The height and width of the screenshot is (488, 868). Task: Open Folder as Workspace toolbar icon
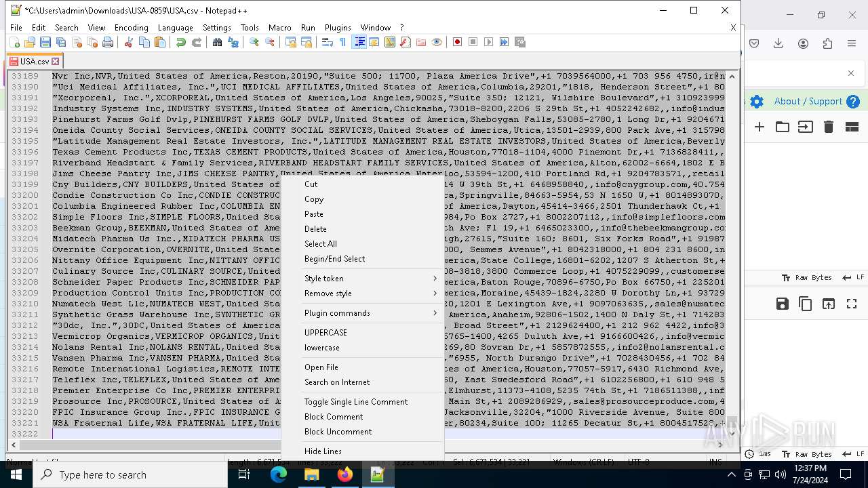[x=421, y=42]
